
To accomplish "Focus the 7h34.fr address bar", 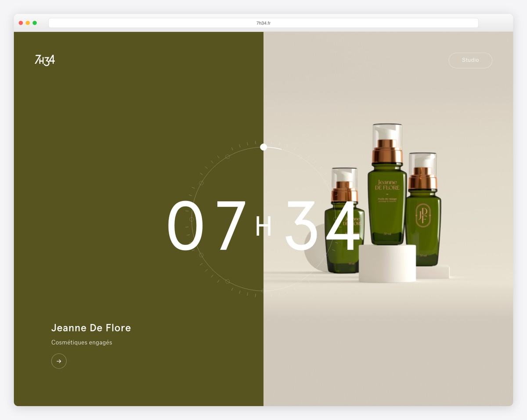I will point(263,23).
